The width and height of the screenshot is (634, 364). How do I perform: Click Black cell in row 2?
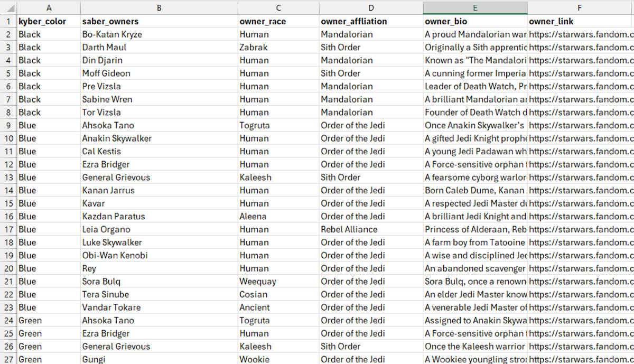(49, 34)
